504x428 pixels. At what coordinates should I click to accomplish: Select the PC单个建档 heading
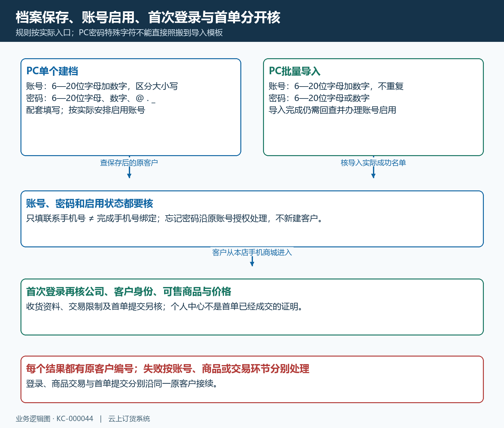52,71
